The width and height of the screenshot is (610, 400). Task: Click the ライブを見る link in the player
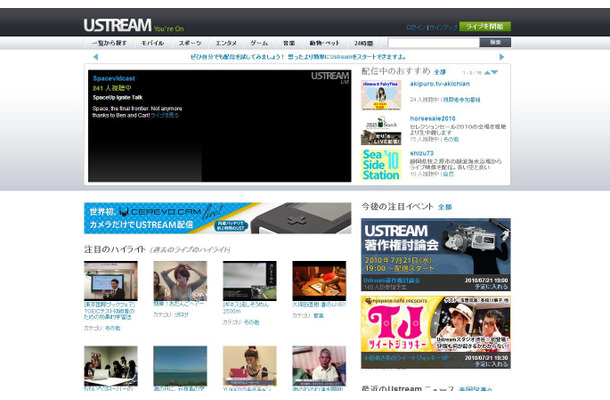click(165, 116)
